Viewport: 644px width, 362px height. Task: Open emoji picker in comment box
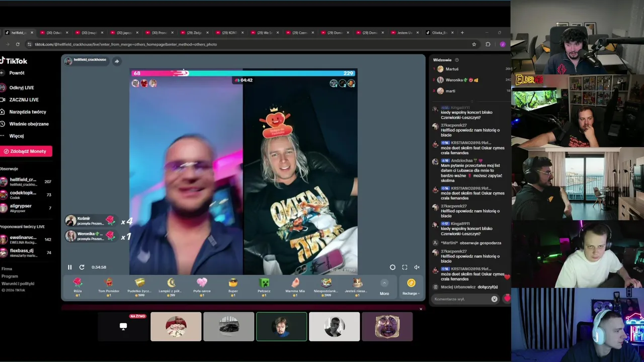tap(494, 299)
